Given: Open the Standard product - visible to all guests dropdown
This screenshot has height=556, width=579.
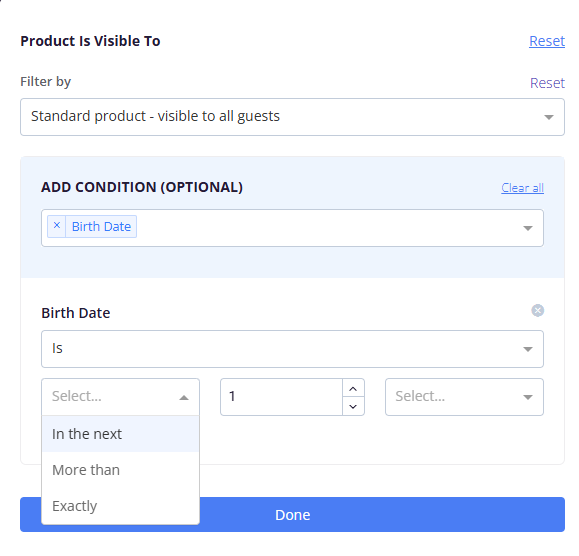Looking at the screenshot, I should (292, 117).
